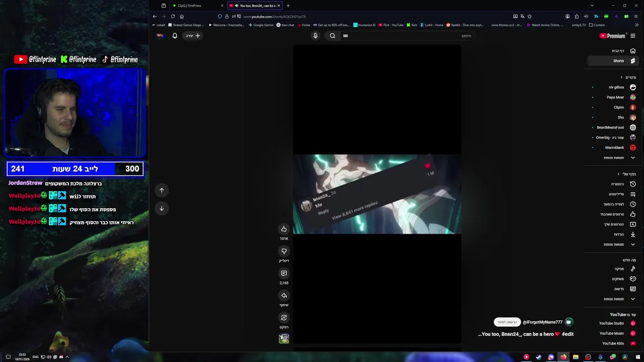Open the Clipim subscription channel
Screen dimensions: 644x362
click(x=614, y=107)
